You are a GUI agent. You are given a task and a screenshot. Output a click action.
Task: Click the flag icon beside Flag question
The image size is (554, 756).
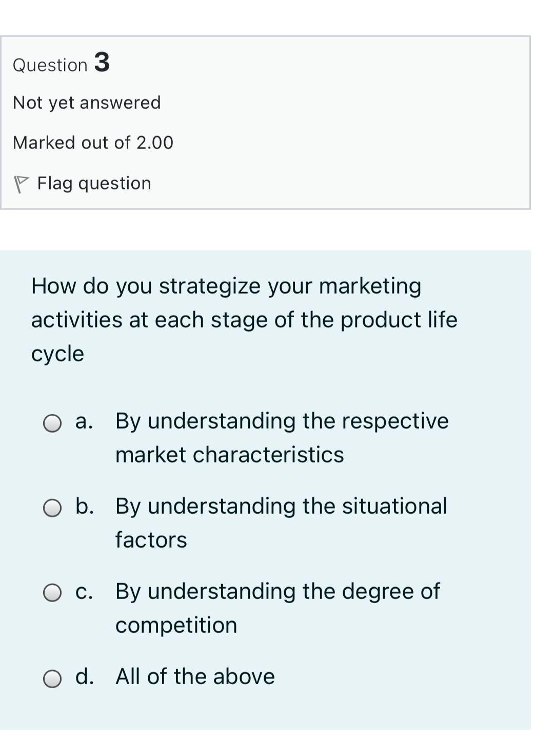coord(22,183)
